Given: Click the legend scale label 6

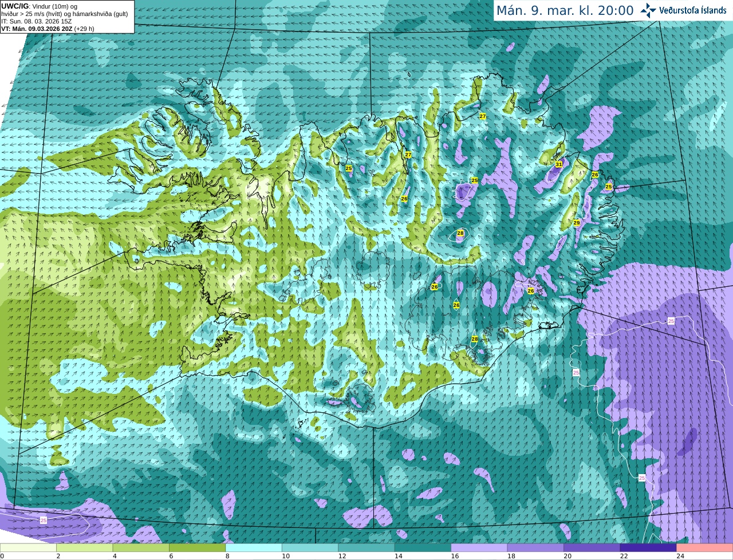Looking at the screenshot, I should [x=171, y=556].
